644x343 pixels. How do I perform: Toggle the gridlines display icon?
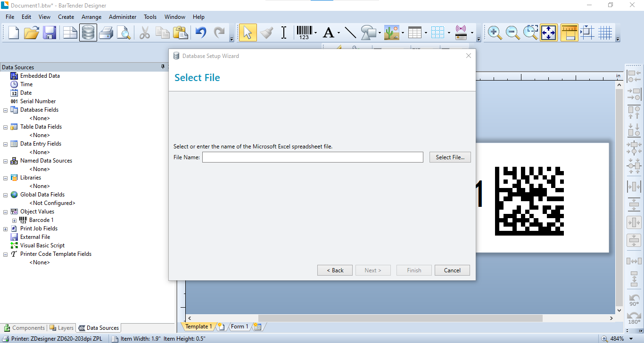tap(605, 33)
